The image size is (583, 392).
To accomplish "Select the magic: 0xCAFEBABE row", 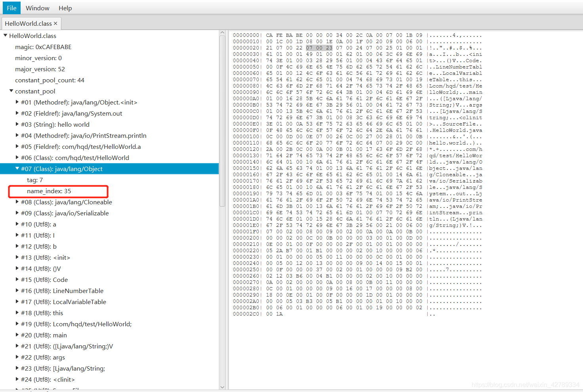I will pos(109,47).
